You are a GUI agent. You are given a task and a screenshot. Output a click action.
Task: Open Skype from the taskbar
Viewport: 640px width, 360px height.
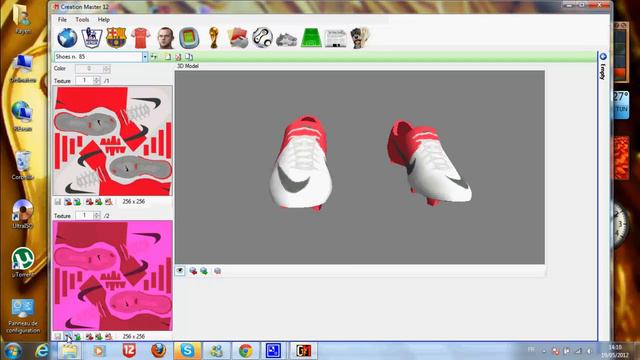tap(187, 351)
